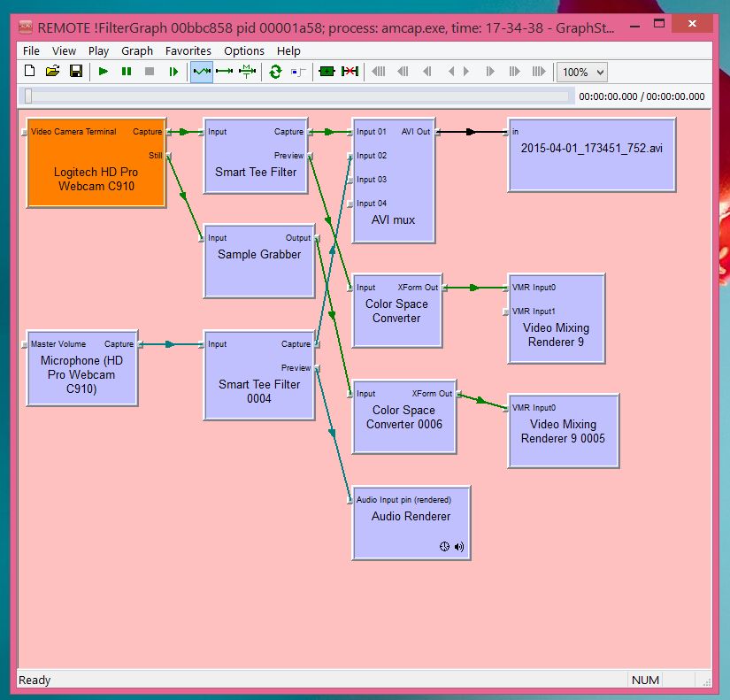The height and width of the screenshot is (700, 730).
Task: Click the triple-bar backward seek button
Action: tap(378, 72)
